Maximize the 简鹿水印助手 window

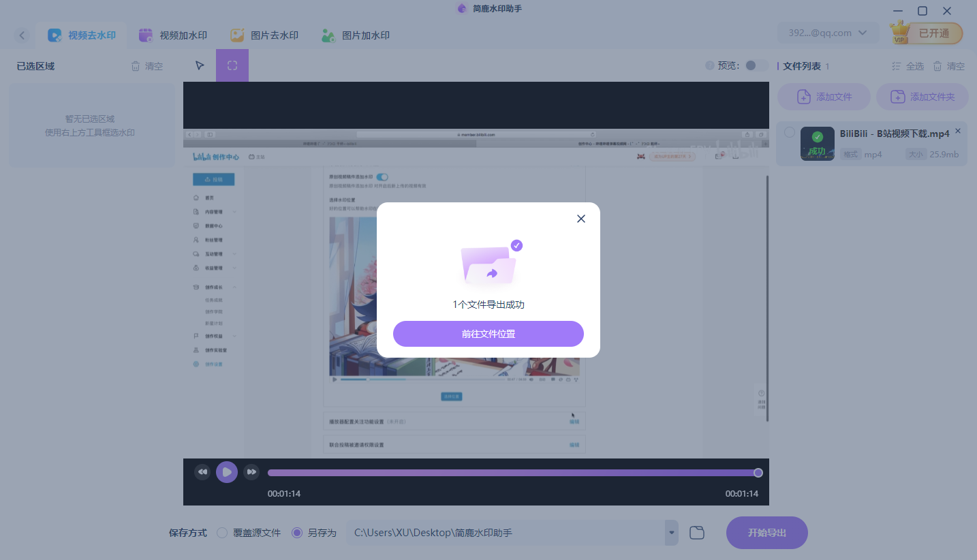click(922, 11)
